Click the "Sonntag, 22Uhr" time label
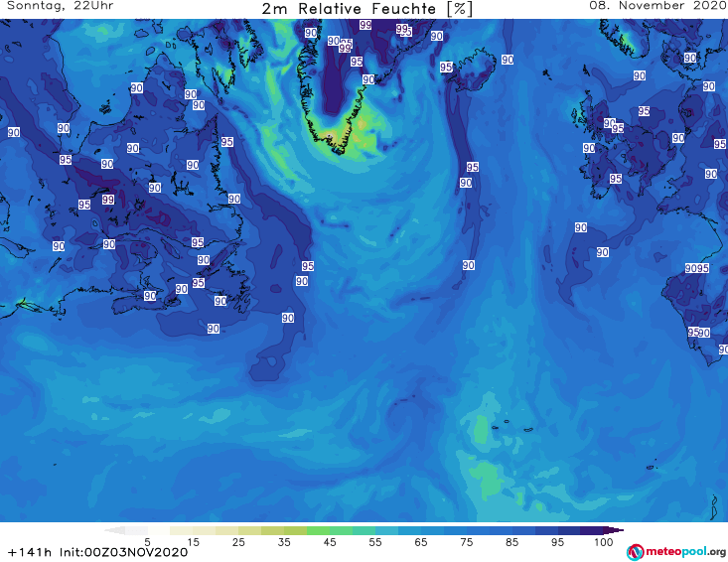This screenshot has width=728, height=562. tap(61, 6)
